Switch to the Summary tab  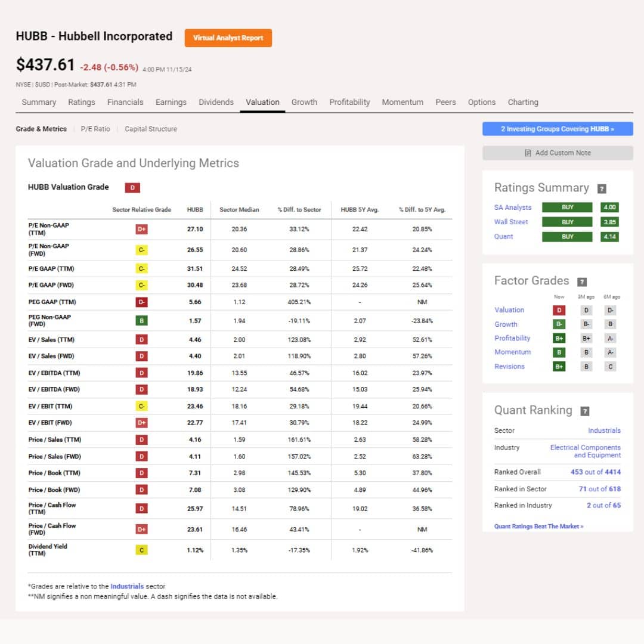pyautogui.click(x=39, y=103)
